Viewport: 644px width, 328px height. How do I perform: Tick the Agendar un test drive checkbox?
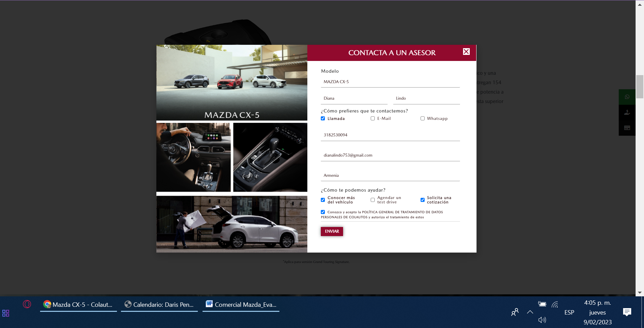pyautogui.click(x=373, y=200)
